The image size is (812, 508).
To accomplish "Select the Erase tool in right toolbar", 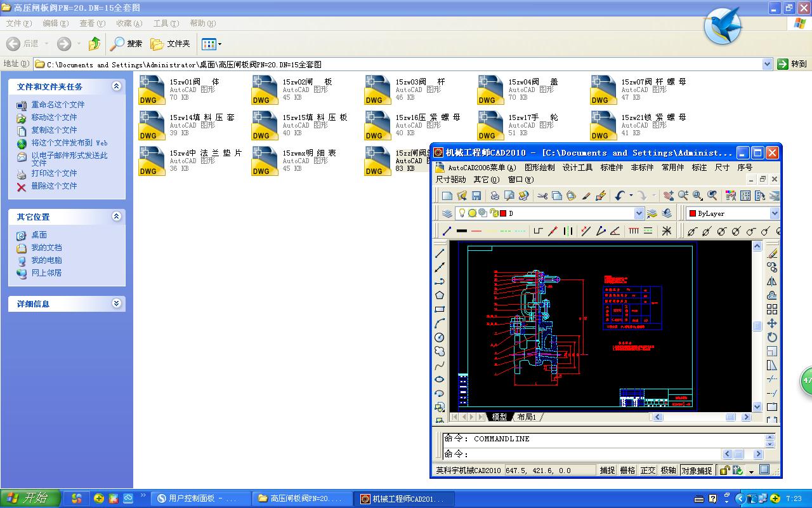I will [772, 253].
